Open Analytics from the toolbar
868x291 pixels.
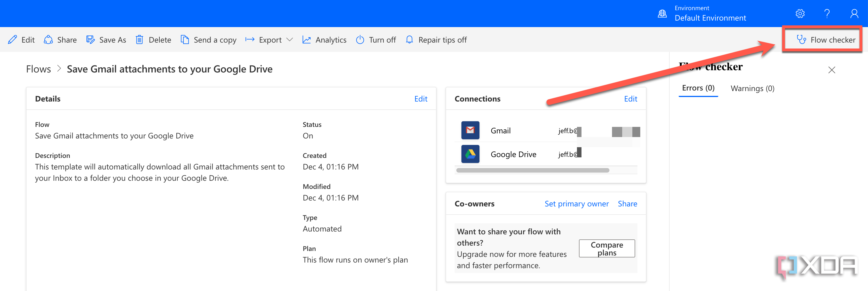[x=306, y=39]
